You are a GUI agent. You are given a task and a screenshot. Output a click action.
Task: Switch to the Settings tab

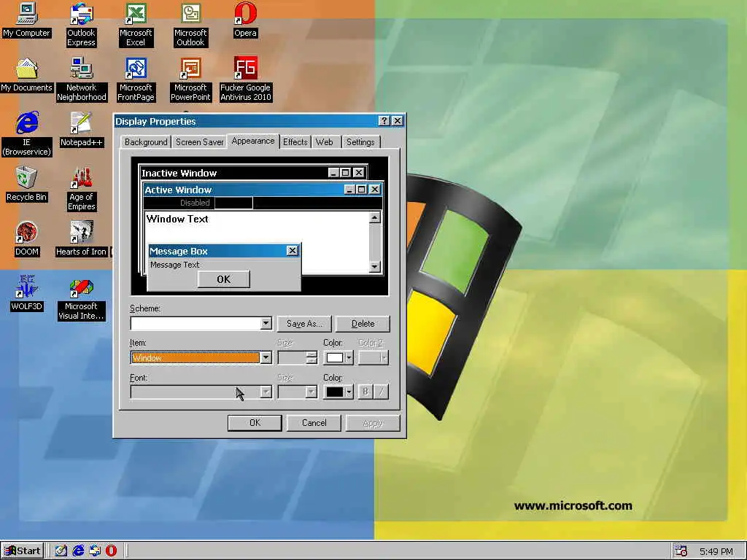360,142
